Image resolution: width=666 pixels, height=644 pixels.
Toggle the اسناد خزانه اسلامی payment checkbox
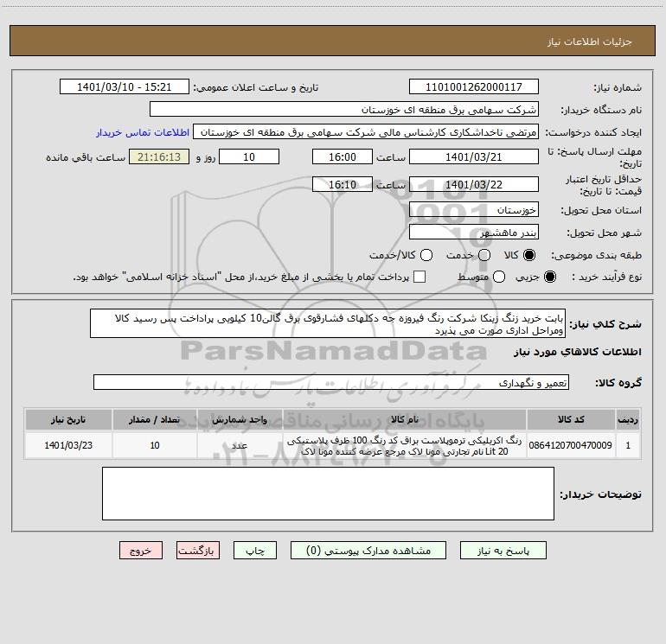(x=419, y=277)
